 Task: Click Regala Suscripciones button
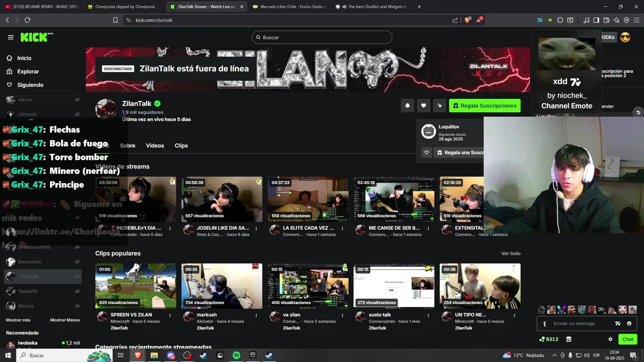pyautogui.click(x=485, y=106)
